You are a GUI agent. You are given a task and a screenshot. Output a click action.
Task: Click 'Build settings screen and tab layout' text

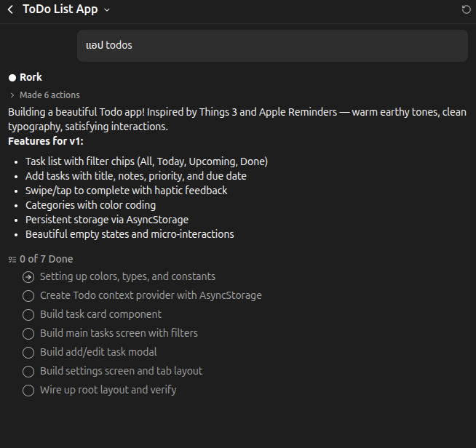pos(121,371)
